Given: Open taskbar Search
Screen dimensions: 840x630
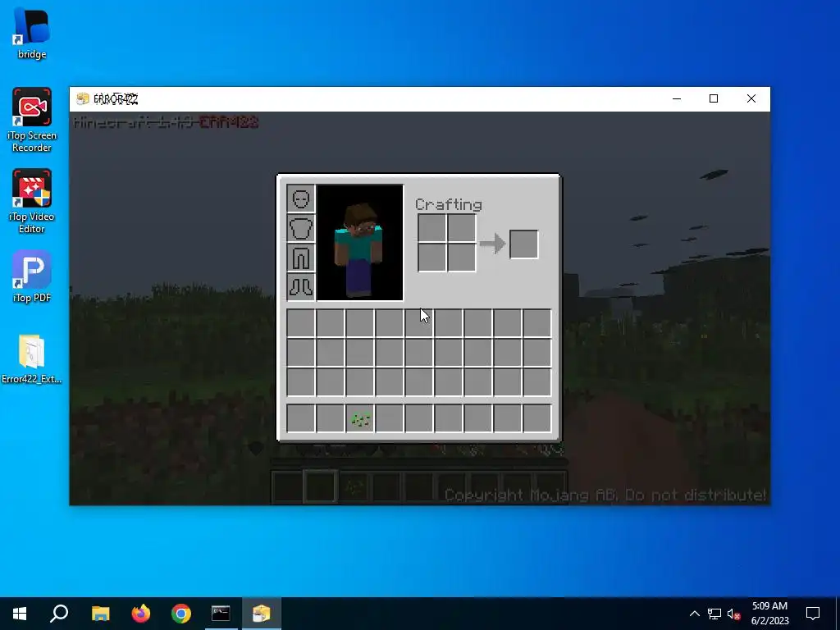Looking at the screenshot, I should pyautogui.click(x=59, y=614).
